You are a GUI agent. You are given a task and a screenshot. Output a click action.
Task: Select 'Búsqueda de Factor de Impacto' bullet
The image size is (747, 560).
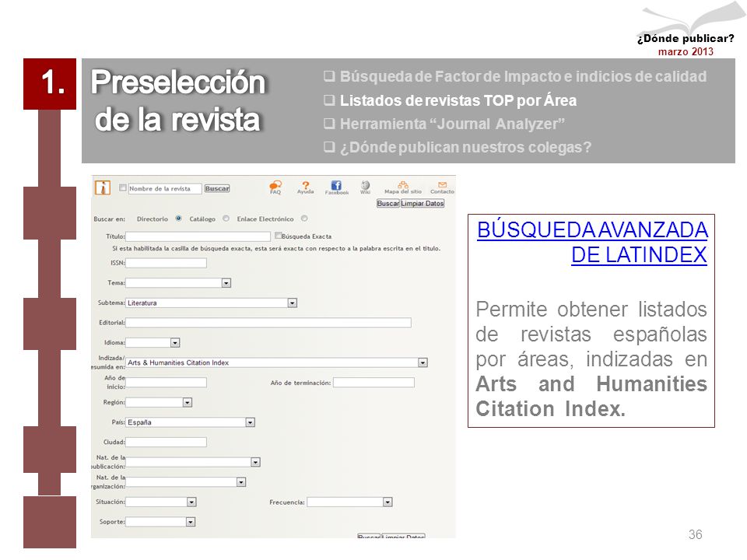pos(515,77)
